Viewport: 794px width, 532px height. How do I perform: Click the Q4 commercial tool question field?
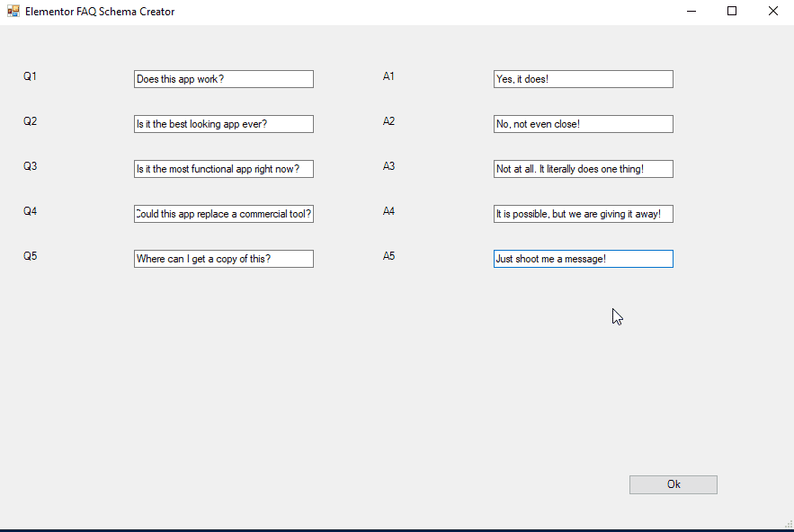click(223, 214)
